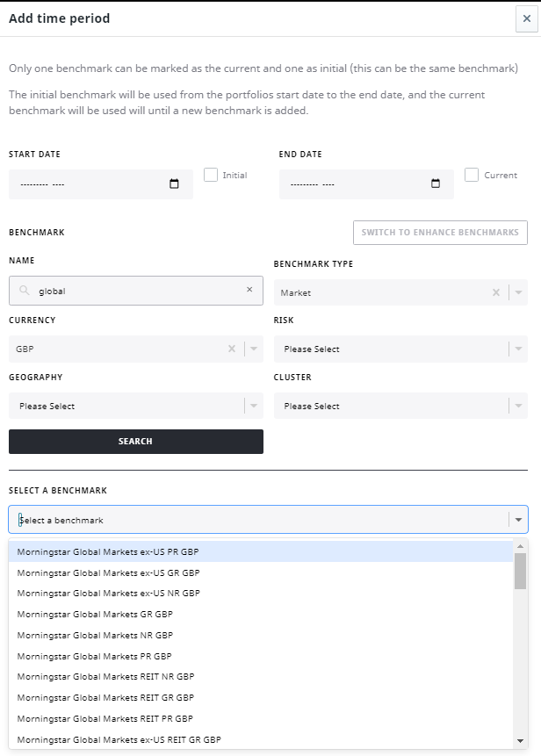Collapse the Select a benchmark dropdown arrow
The image size is (541, 756).
[518, 520]
